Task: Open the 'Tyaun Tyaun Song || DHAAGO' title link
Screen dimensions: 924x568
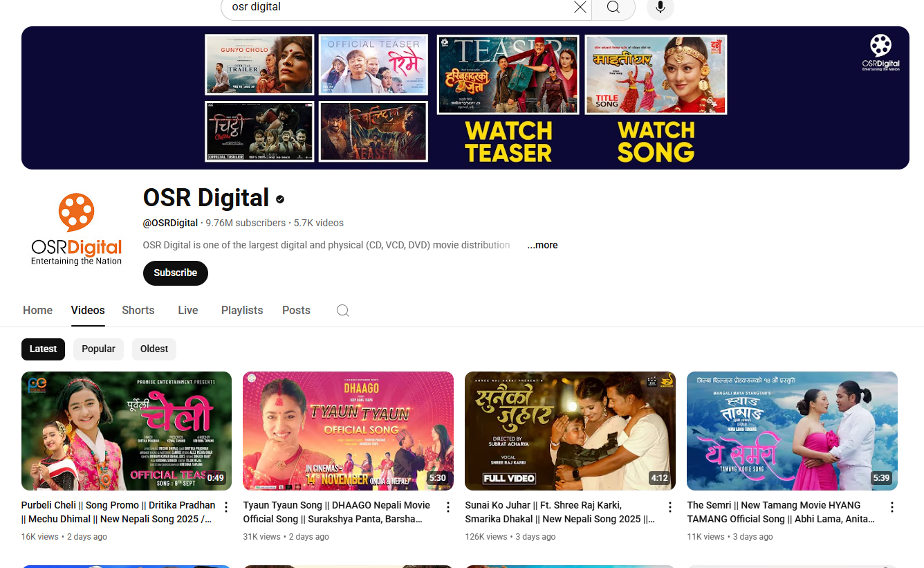Action: [337, 512]
